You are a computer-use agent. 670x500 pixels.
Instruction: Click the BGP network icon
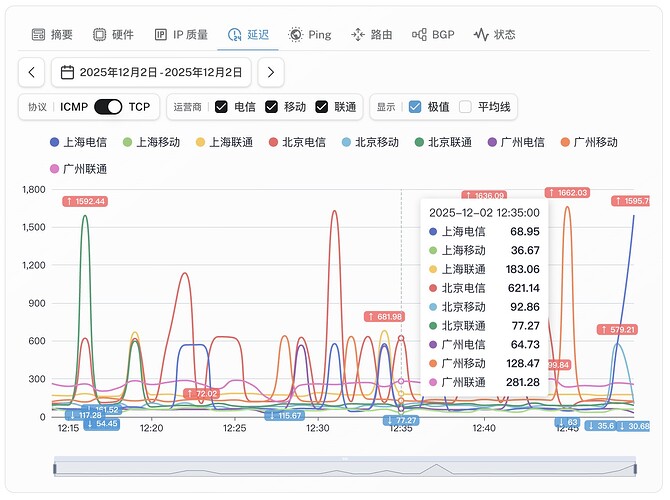419,35
